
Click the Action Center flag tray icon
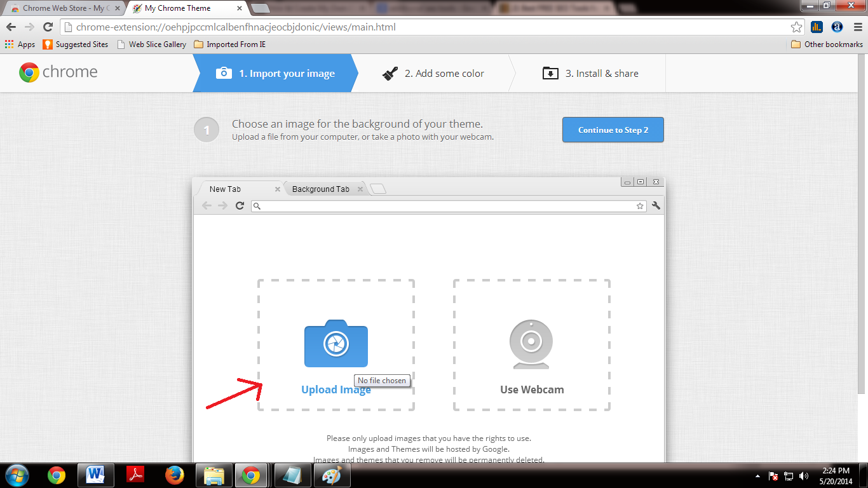pos(774,476)
